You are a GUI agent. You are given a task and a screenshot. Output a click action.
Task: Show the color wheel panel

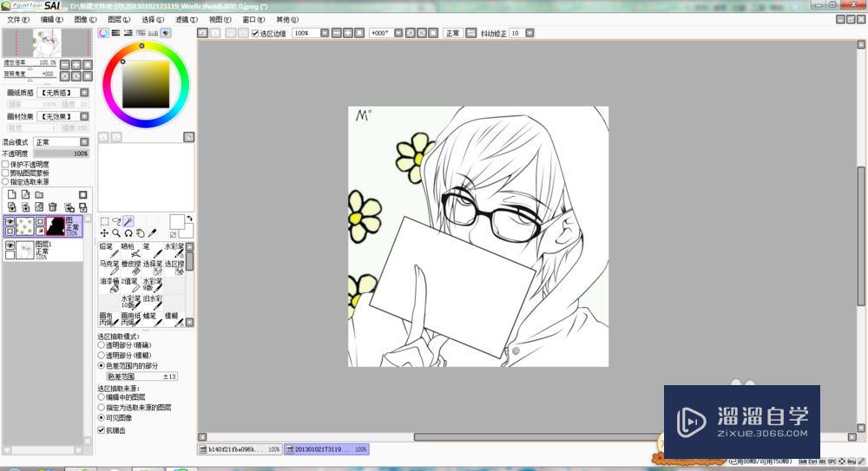coord(103,33)
